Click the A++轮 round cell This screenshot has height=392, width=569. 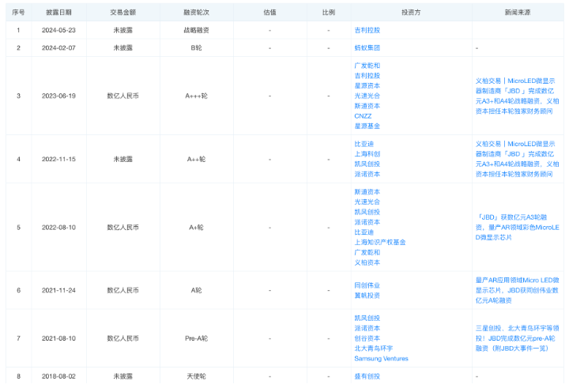pyautogui.click(x=196, y=159)
